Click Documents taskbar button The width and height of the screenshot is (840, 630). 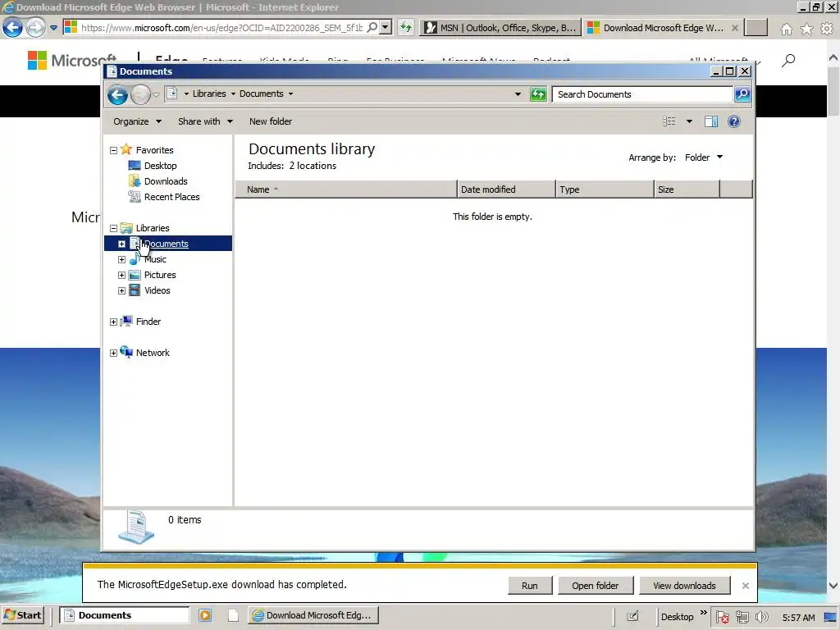[x=124, y=615]
